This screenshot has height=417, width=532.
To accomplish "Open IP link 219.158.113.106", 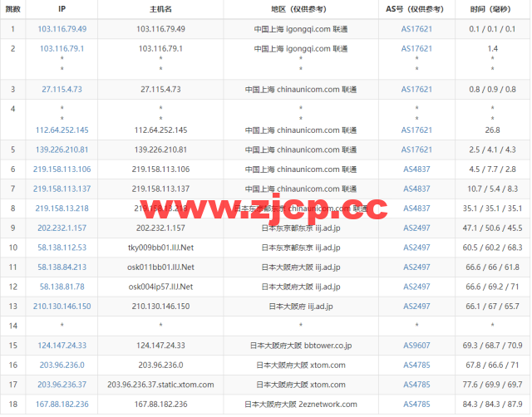I will (x=62, y=169).
